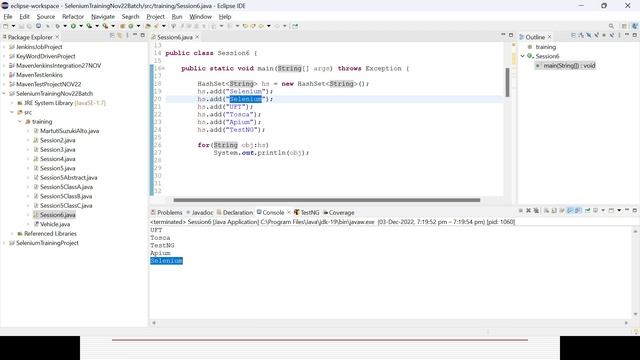Viewport: 640px width, 360px height.
Task: Click the Search magnifier in the top-right toolbar
Action: (x=611, y=26)
